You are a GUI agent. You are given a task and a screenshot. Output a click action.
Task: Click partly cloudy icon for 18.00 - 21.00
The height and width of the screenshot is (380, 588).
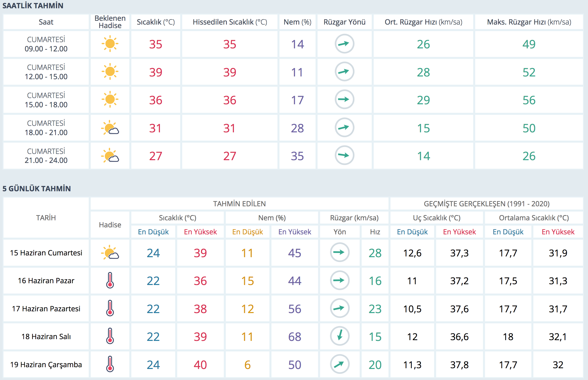pos(110,128)
